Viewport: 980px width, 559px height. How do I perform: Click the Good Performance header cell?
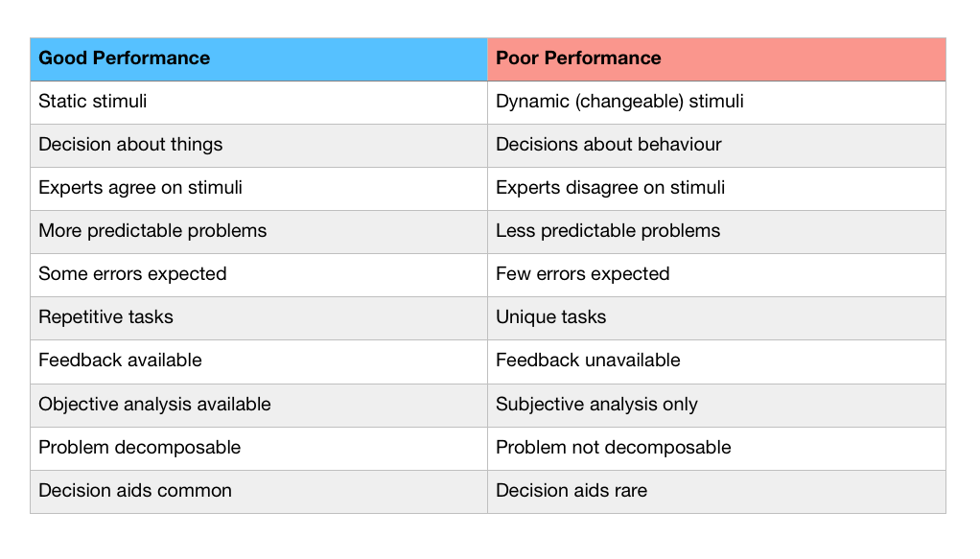[259, 59]
